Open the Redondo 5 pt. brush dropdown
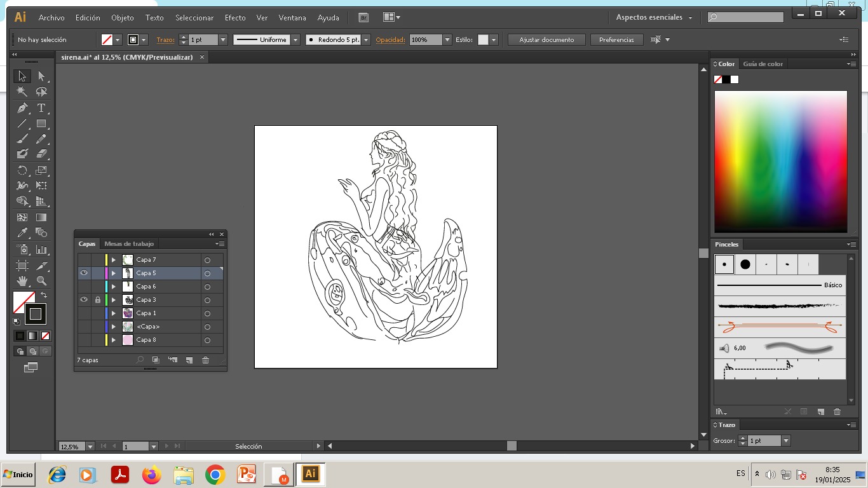868x488 pixels. 366,39
